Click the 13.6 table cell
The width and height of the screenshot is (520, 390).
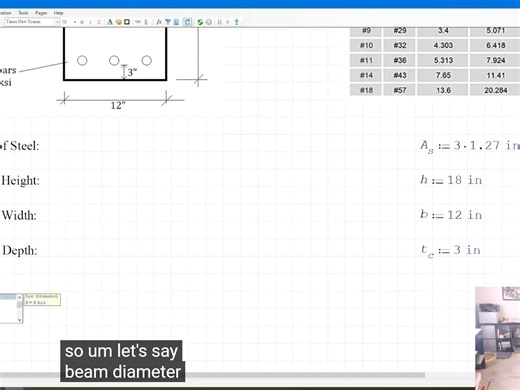coord(443,90)
